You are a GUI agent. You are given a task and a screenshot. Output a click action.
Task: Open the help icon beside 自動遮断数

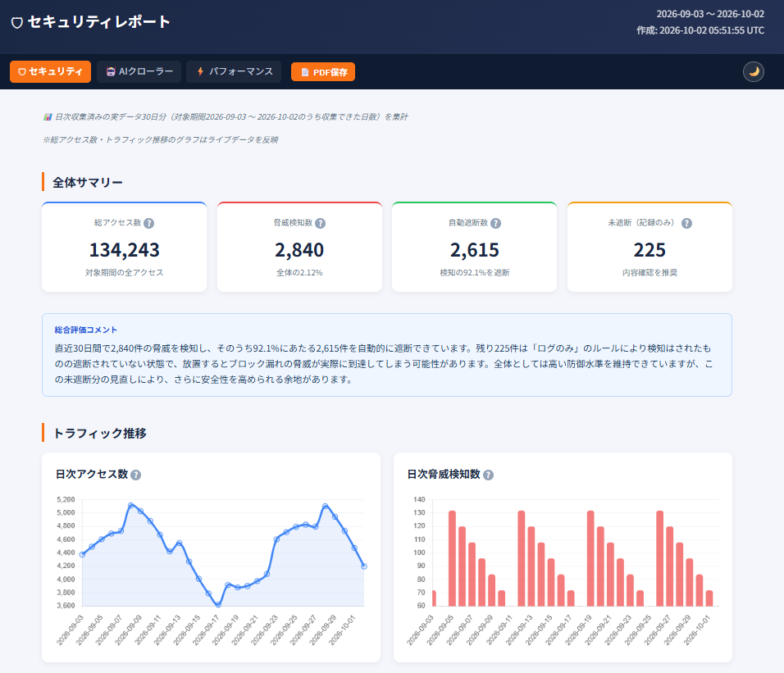(x=495, y=223)
